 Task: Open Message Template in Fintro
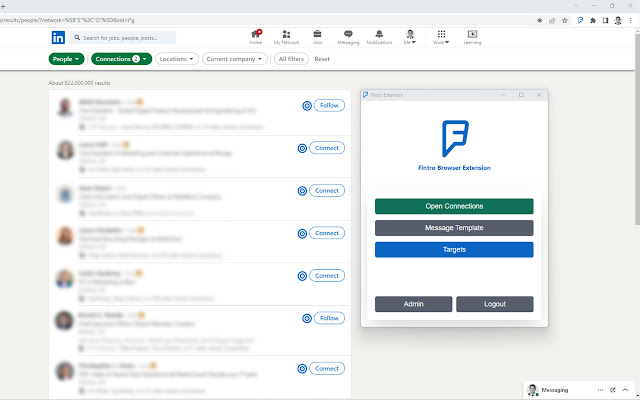point(454,228)
